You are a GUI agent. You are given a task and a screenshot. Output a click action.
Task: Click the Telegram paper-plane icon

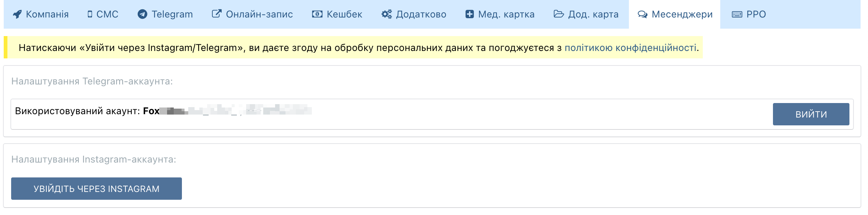click(x=142, y=14)
